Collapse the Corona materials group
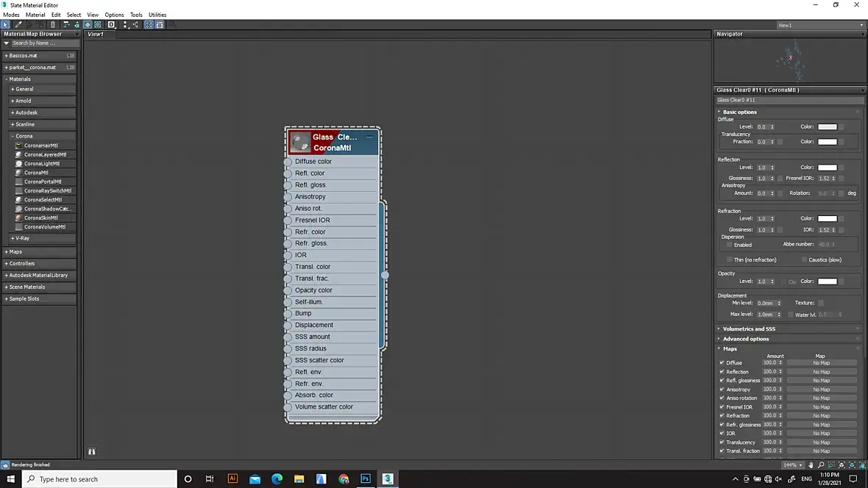868x488 pixels. pos(43,136)
